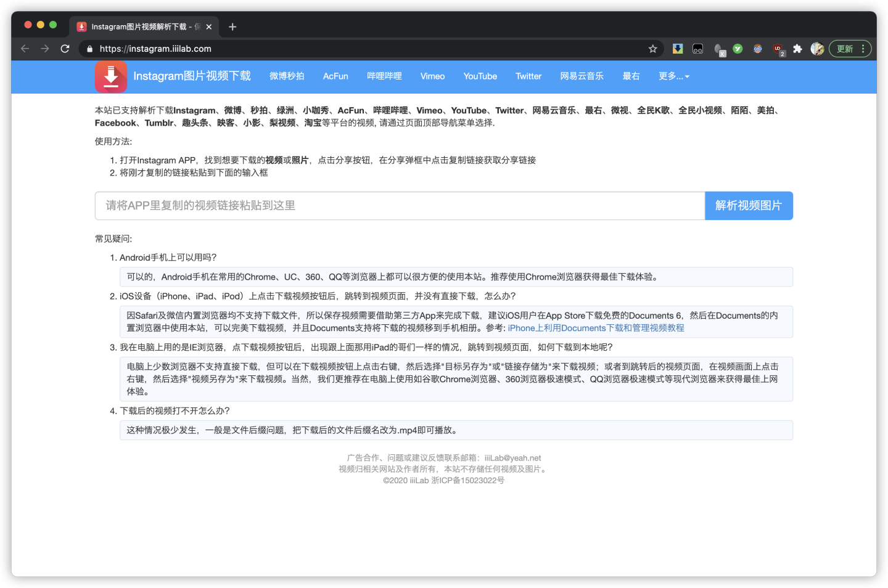Expand the 更多... dropdown menu
The image size is (888, 588).
[674, 76]
